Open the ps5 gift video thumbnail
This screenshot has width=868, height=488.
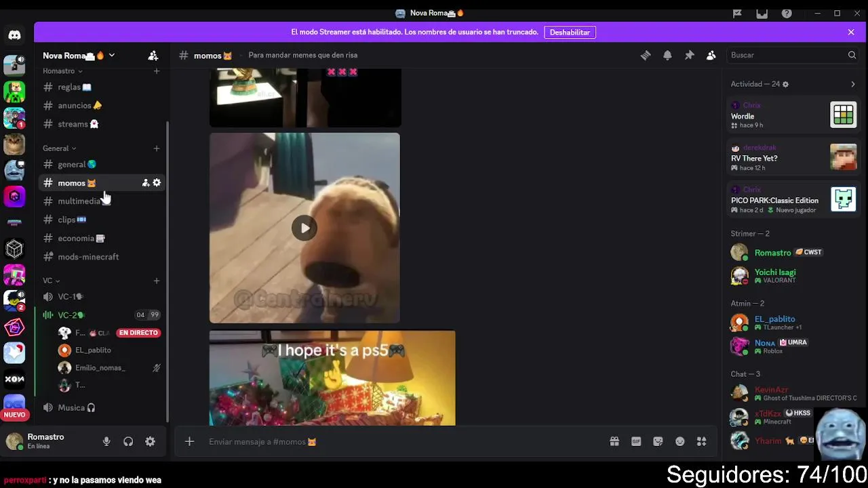coord(332,378)
